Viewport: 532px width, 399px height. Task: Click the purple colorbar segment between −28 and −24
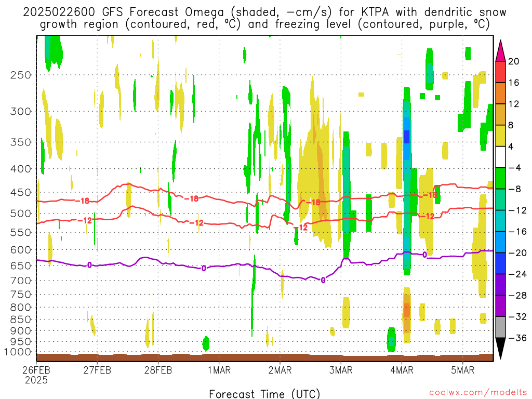pyautogui.click(x=500, y=285)
